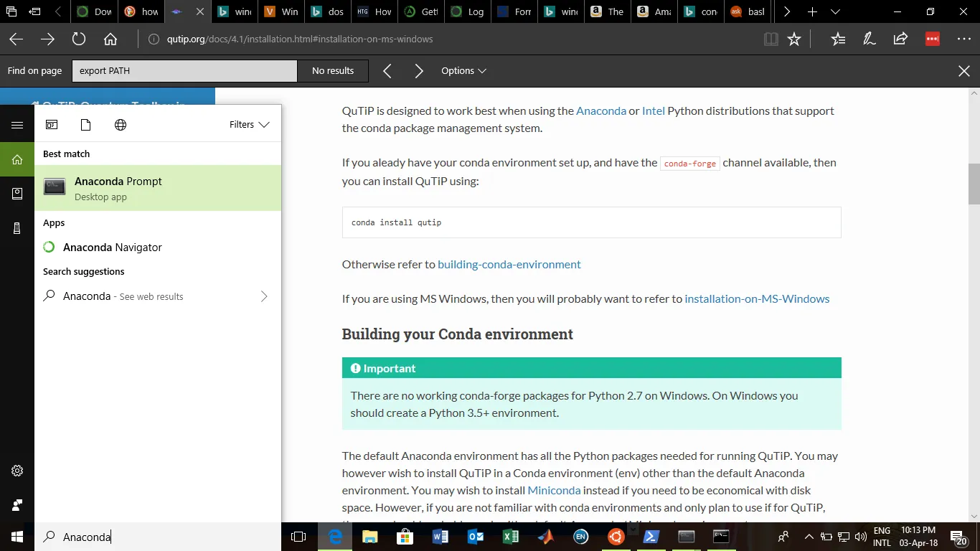Click the 'conda-forge' inline code text
The width and height of the screenshot is (980, 551).
[690, 164]
